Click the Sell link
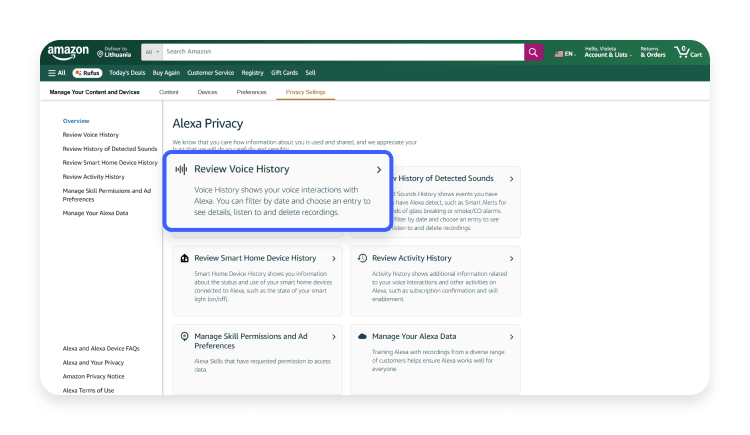Screen dimensions: 750x435 click(310, 73)
